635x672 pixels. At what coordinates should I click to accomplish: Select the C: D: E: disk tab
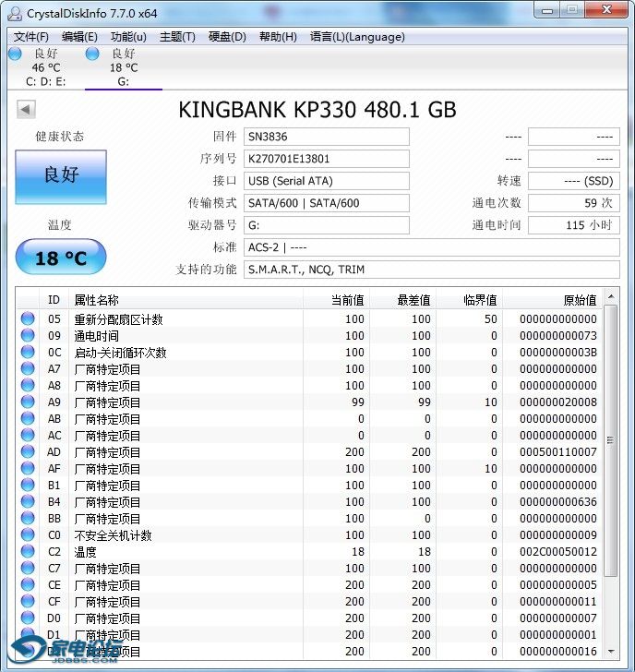click(x=46, y=67)
